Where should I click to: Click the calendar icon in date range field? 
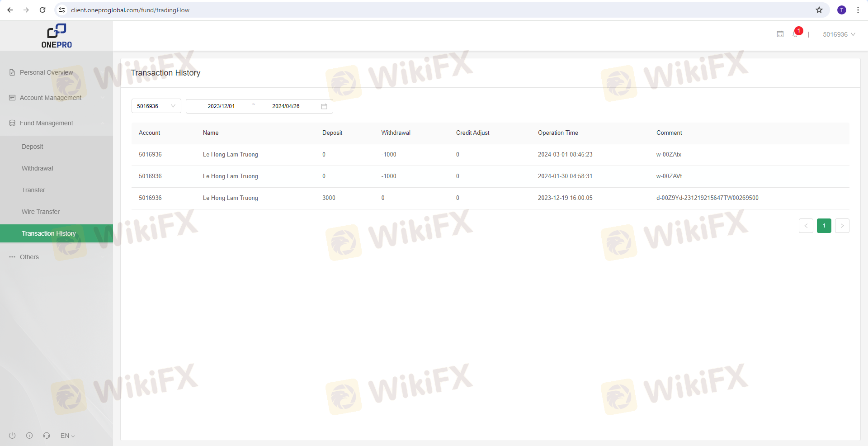(324, 106)
